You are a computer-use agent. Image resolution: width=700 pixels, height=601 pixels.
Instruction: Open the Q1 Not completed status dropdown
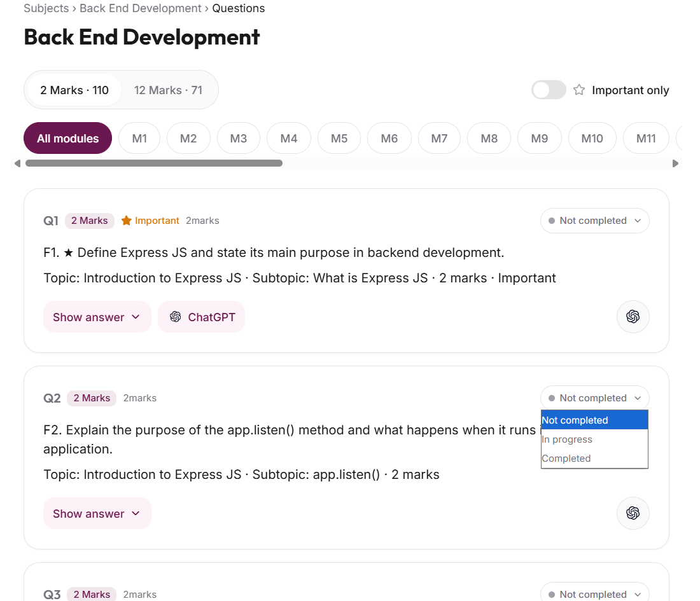click(594, 221)
